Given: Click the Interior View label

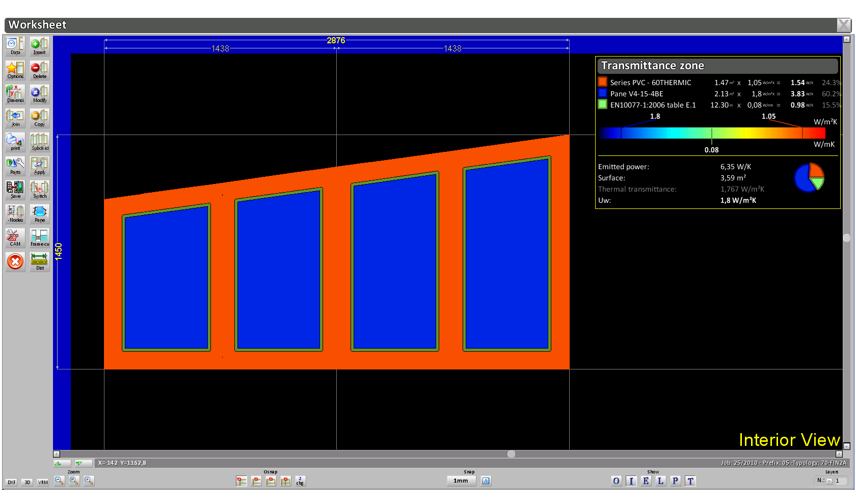Looking at the screenshot, I should [789, 440].
